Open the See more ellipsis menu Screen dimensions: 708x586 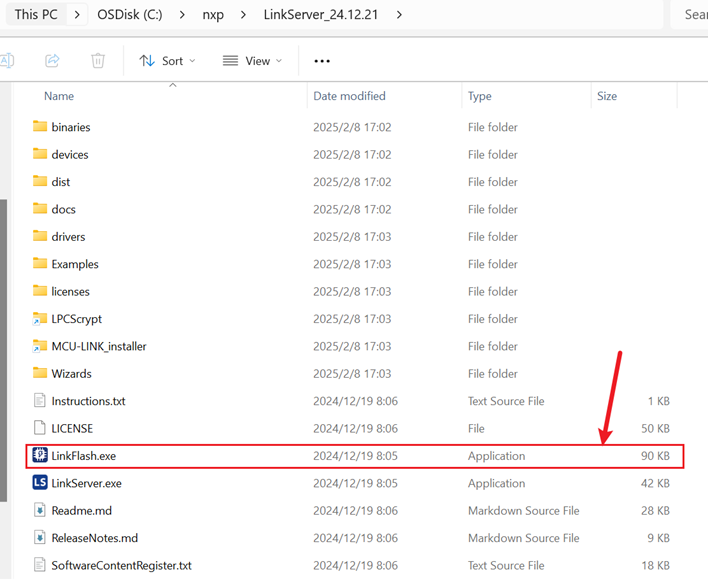pyautogui.click(x=322, y=61)
